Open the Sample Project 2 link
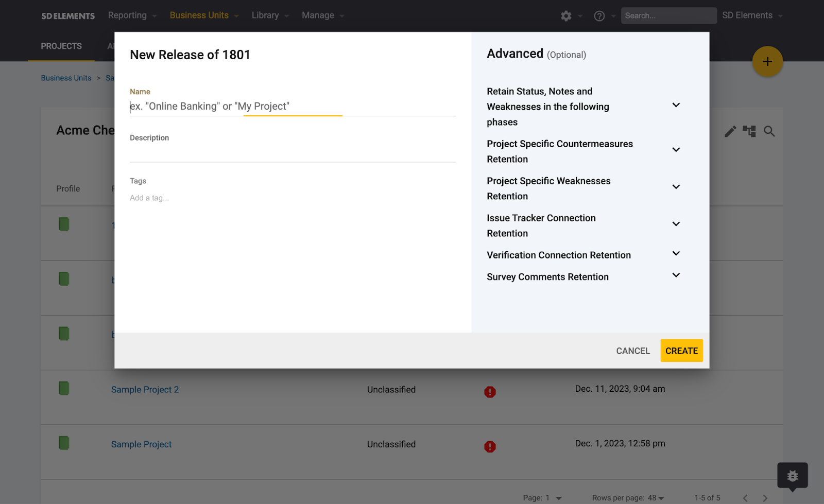 coord(145,390)
